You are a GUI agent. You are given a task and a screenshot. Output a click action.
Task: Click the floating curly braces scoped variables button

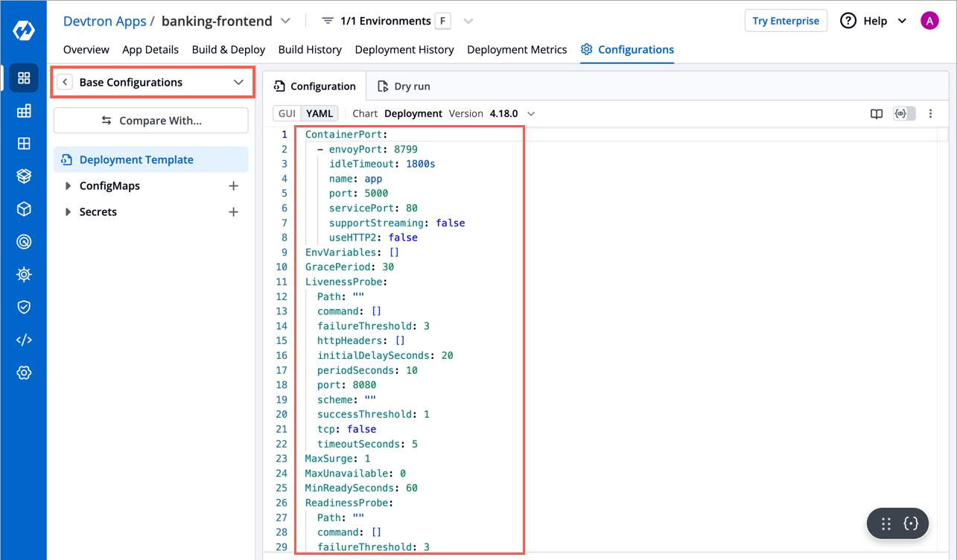click(x=910, y=524)
